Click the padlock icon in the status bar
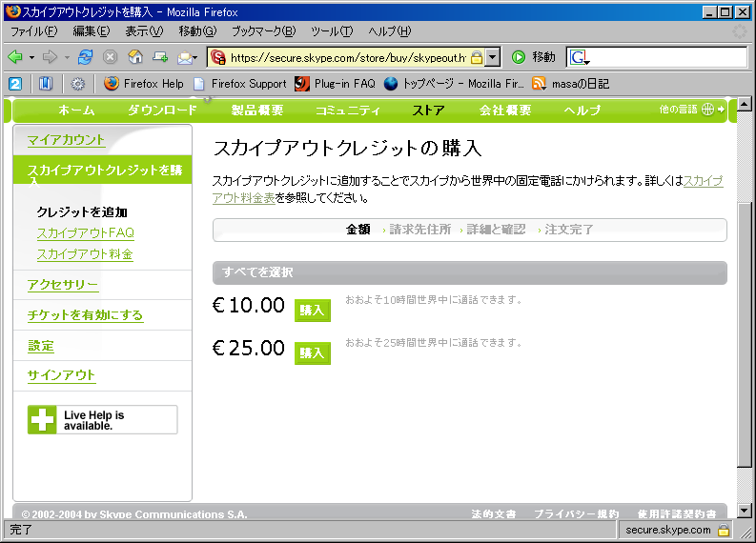Viewport: 756px width, 543px height. click(x=724, y=530)
